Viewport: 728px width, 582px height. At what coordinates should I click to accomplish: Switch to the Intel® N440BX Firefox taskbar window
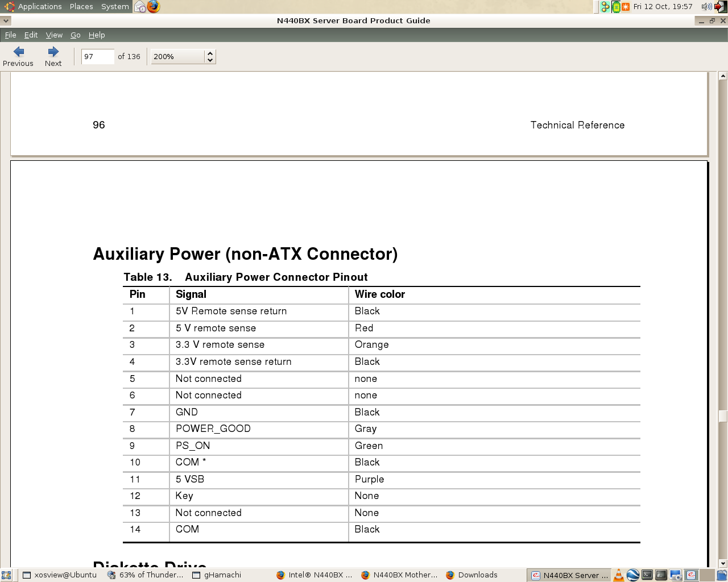[x=315, y=575]
